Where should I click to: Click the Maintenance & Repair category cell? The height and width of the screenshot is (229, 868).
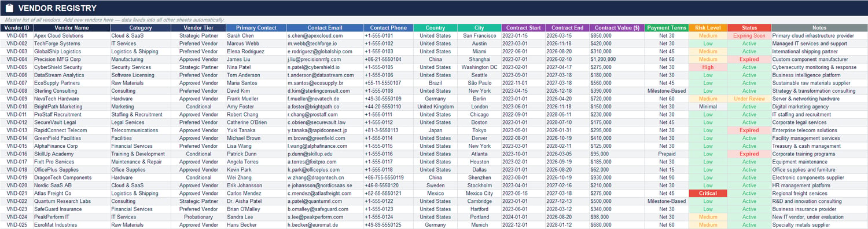click(141, 162)
